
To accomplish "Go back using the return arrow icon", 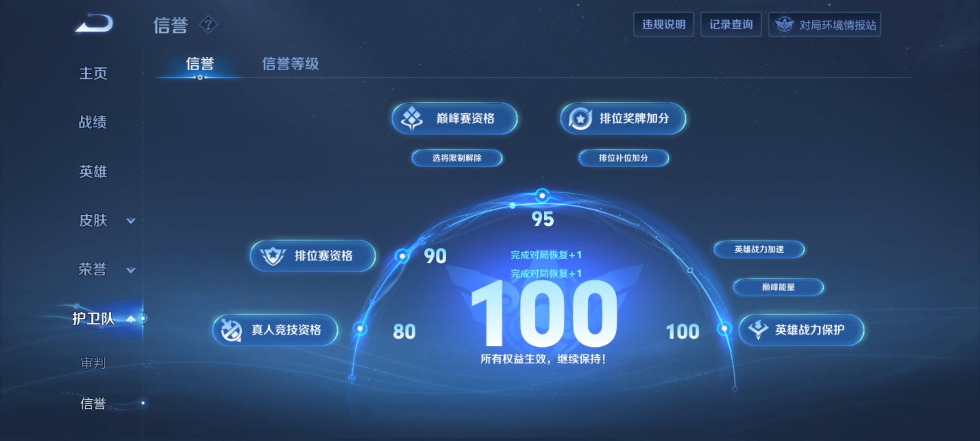I will [94, 23].
